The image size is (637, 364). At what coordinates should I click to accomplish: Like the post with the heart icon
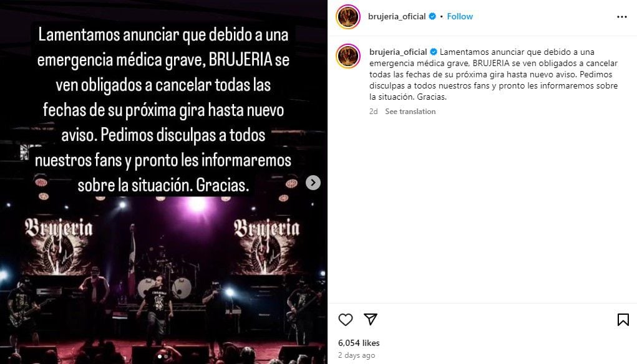pos(345,320)
